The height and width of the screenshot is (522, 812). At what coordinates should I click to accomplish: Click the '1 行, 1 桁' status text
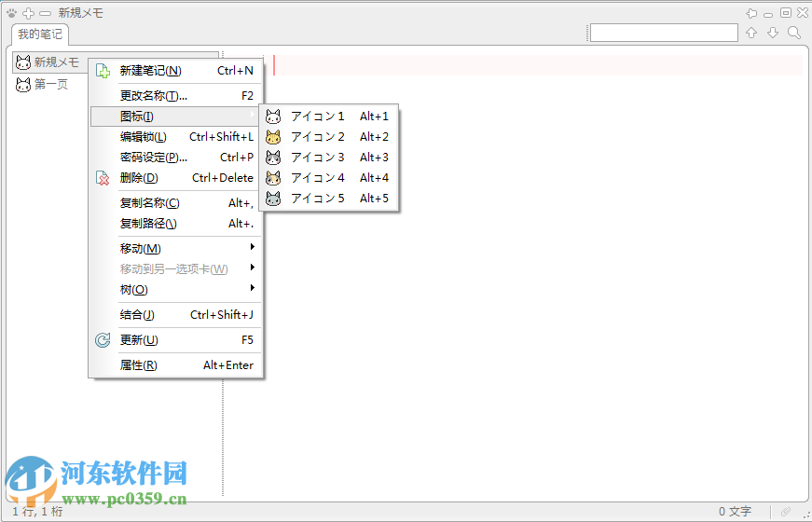(x=37, y=512)
